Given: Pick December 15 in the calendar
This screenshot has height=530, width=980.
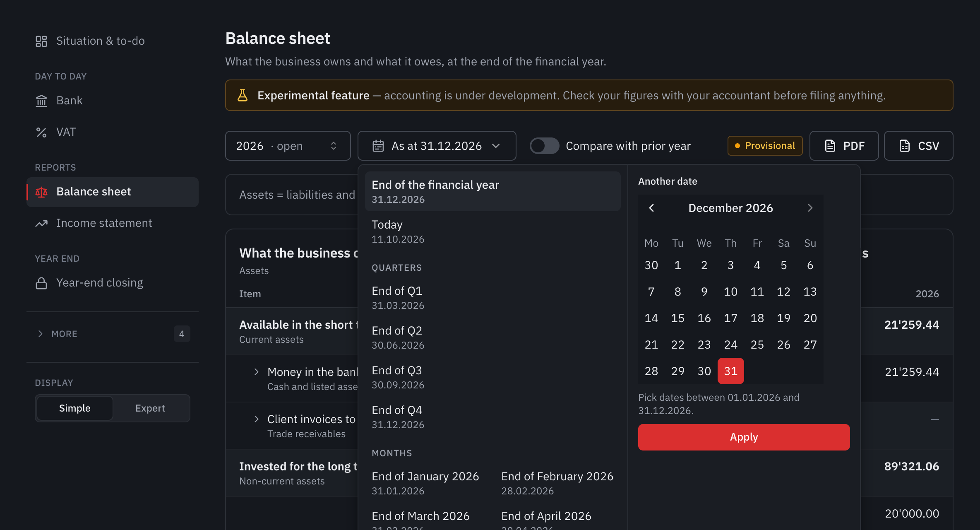Looking at the screenshot, I should [x=678, y=318].
